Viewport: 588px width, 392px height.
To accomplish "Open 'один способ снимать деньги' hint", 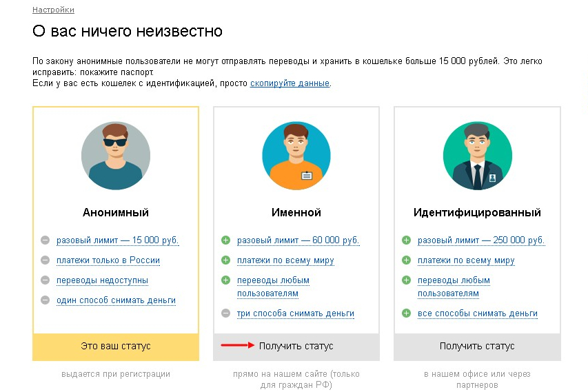I will 116,300.
